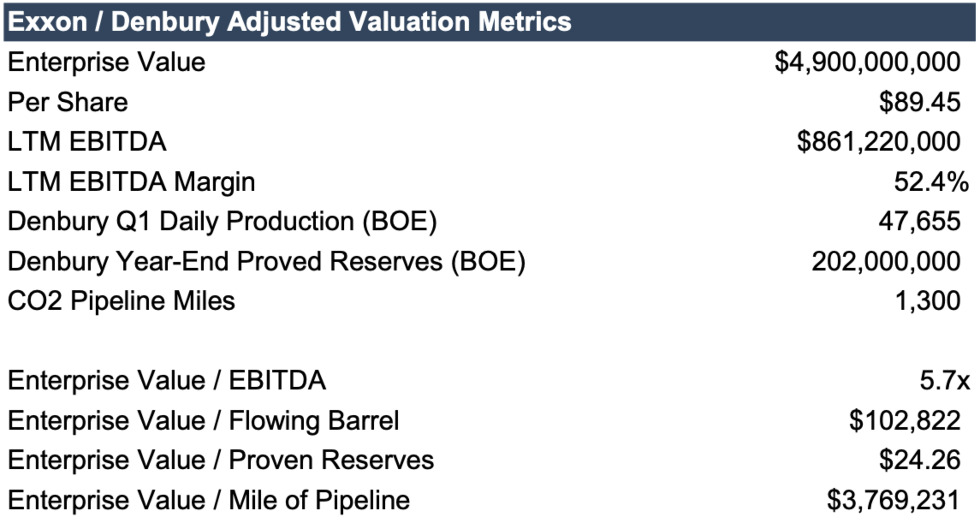The width and height of the screenshot is (980, 523).
Task: Click the 1,300 pipeline miles value
Action: click(928, 301)
